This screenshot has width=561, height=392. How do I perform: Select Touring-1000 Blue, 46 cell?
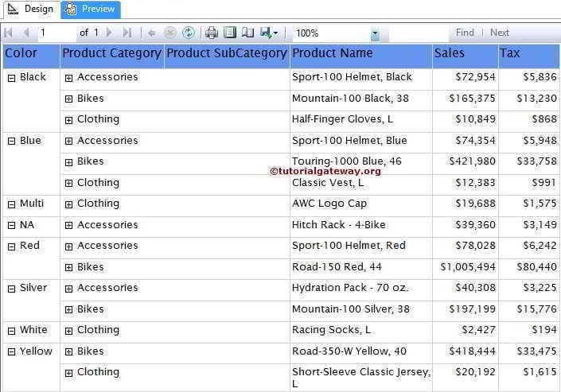tap(361, 164)
